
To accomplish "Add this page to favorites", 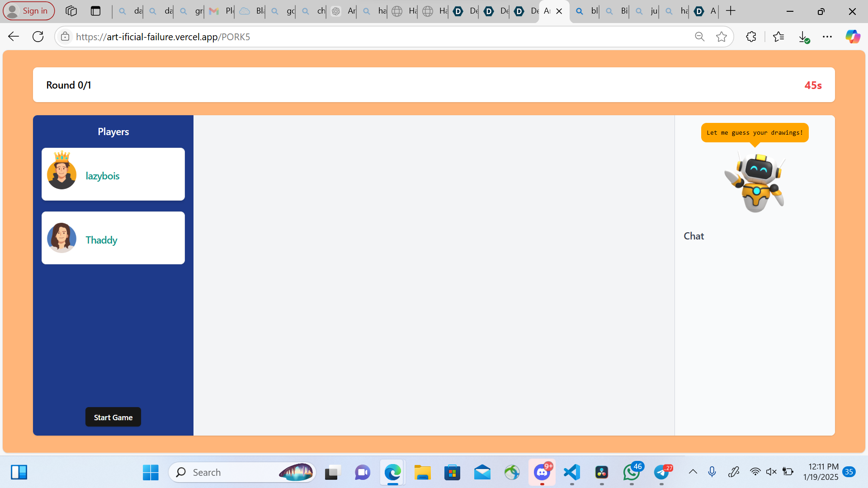I will pyautogui.click(x=722, y=37).
